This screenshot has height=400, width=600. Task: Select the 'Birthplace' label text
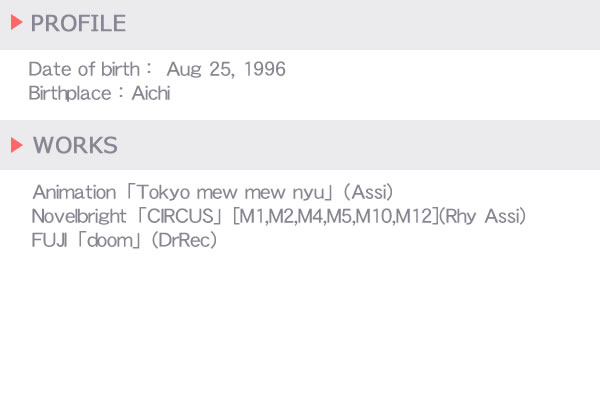70,93
